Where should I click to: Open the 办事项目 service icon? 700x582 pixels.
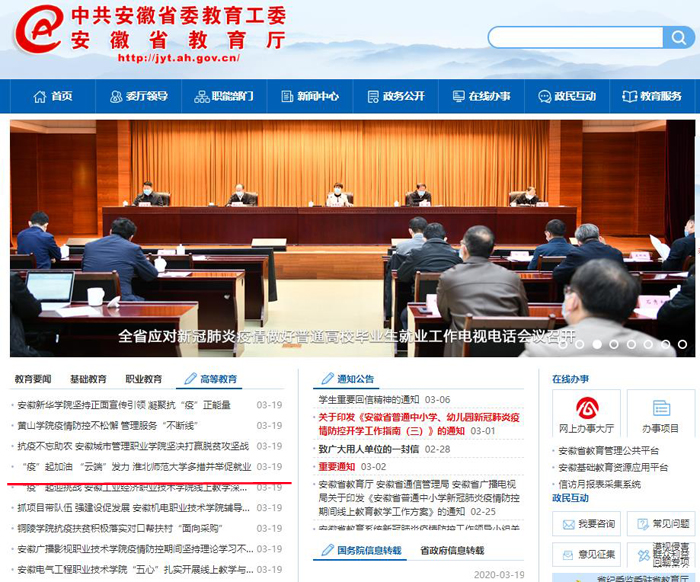660,415
